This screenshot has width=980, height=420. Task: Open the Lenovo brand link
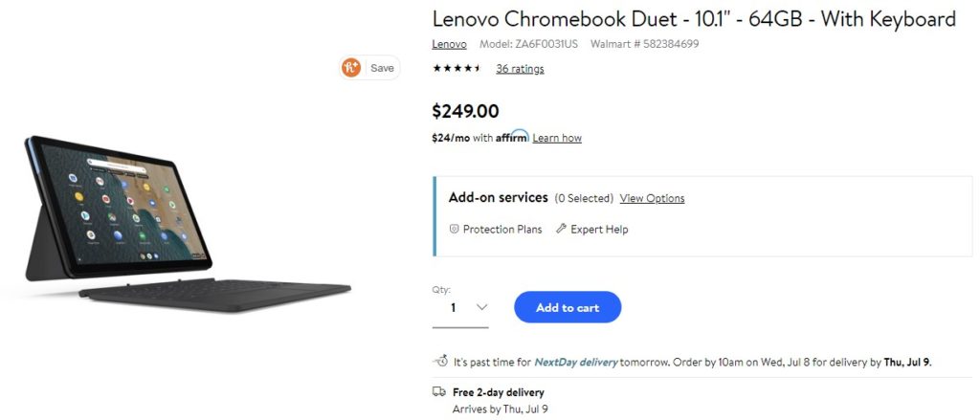pos(450,44)
